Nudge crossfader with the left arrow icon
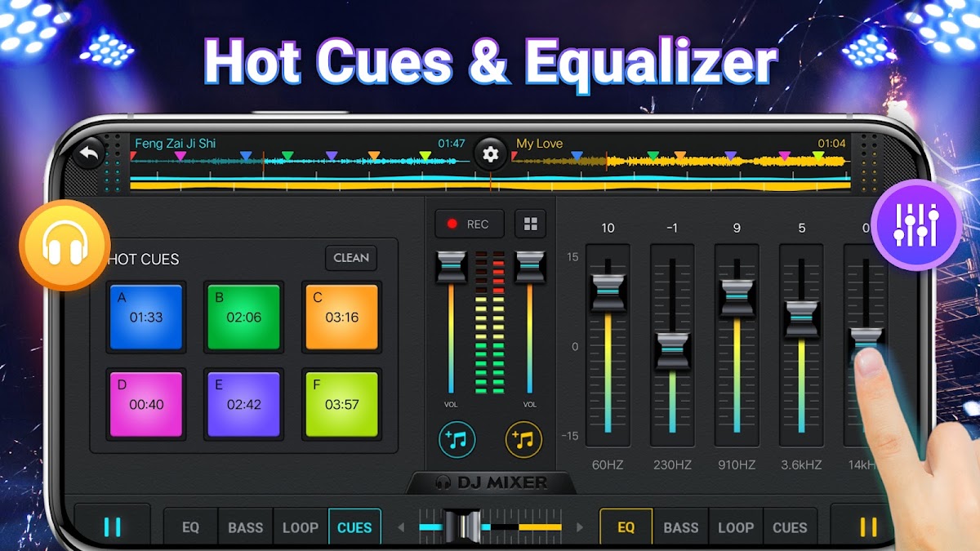This screenshot has height=551, width=980. [401, 527]
